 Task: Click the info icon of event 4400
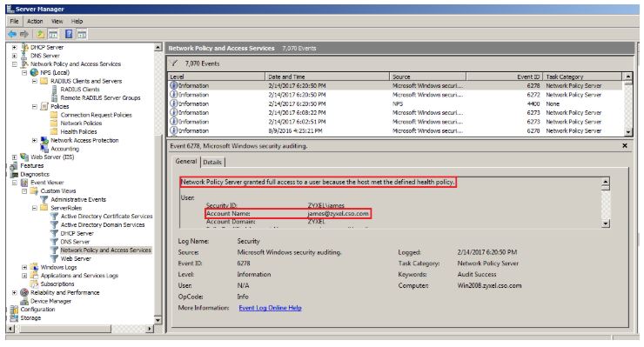(174, 103)
